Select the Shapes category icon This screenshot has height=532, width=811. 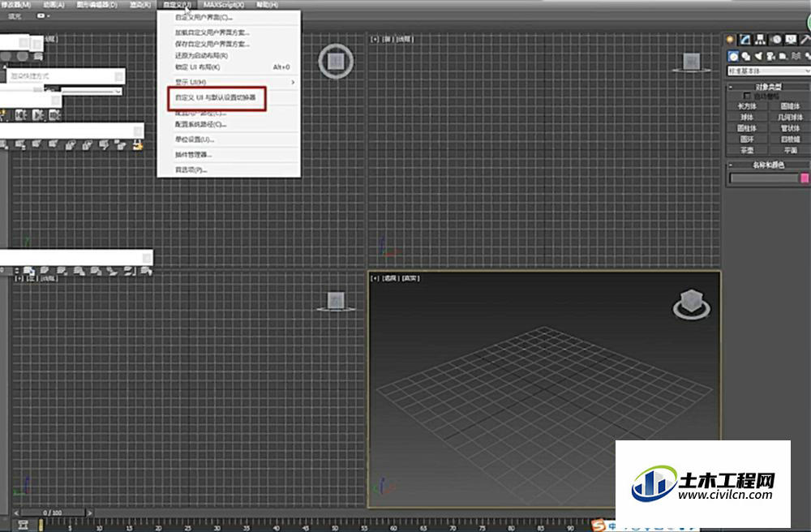point(745,56)
